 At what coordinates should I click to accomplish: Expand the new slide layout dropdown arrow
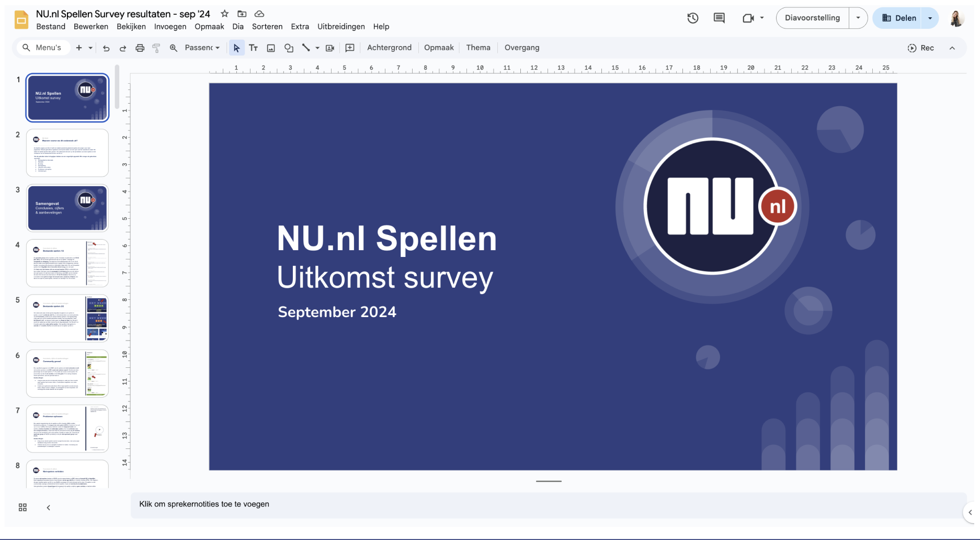point(90,48)
